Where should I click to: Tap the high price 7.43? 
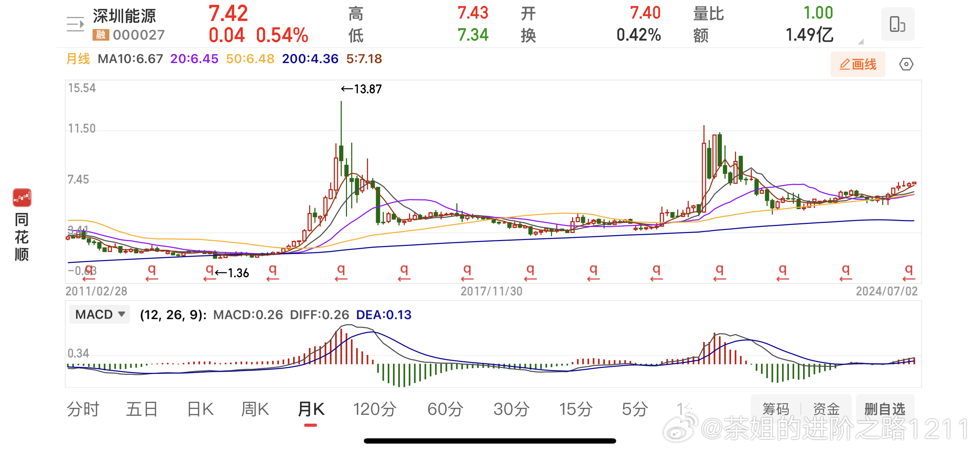pyautogui.click(x=473, y=13)
